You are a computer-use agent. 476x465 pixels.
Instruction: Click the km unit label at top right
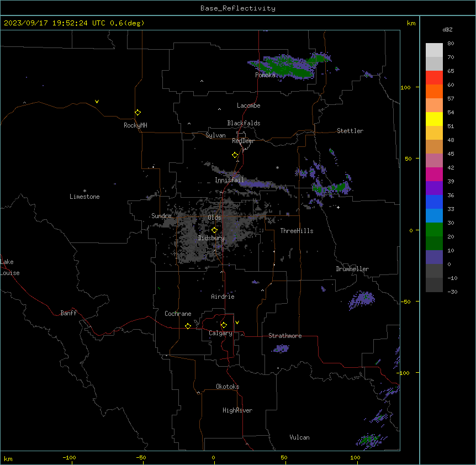pos(411,23)
